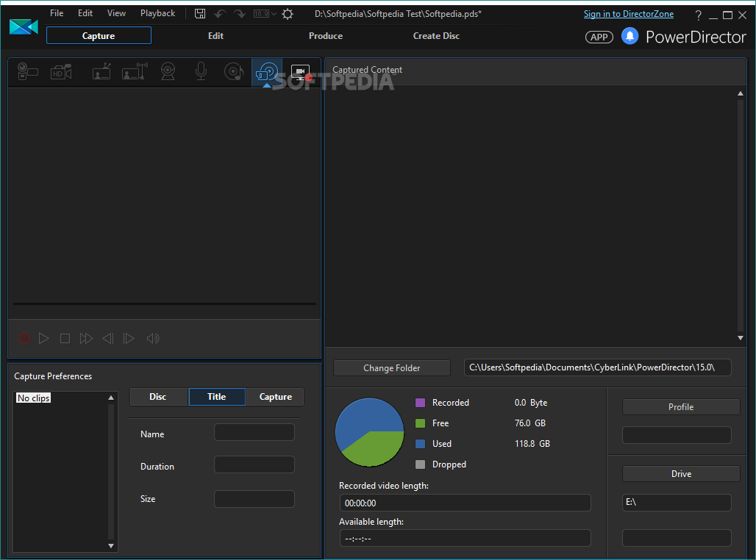The height and width of the screenshot is (560, 756).
Task: Select capture from microphone icon
Action: click(201, 72)
